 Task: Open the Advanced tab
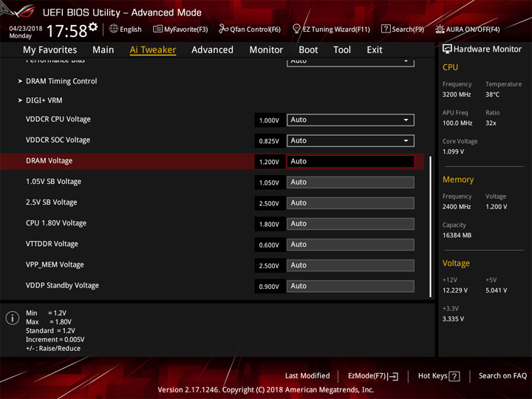tap(212, 50)
